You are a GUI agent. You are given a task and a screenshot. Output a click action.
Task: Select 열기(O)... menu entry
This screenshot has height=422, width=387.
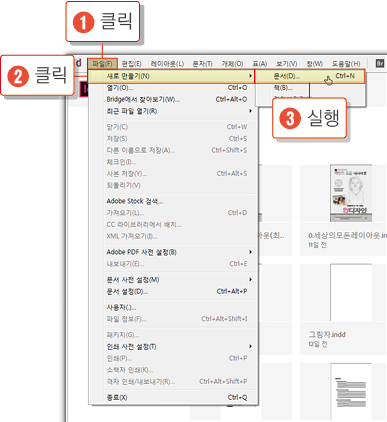coord(173,88)
